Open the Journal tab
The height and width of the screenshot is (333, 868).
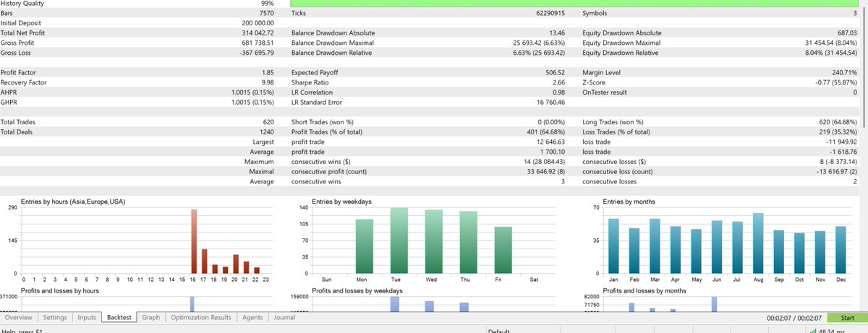coord(284,317)
